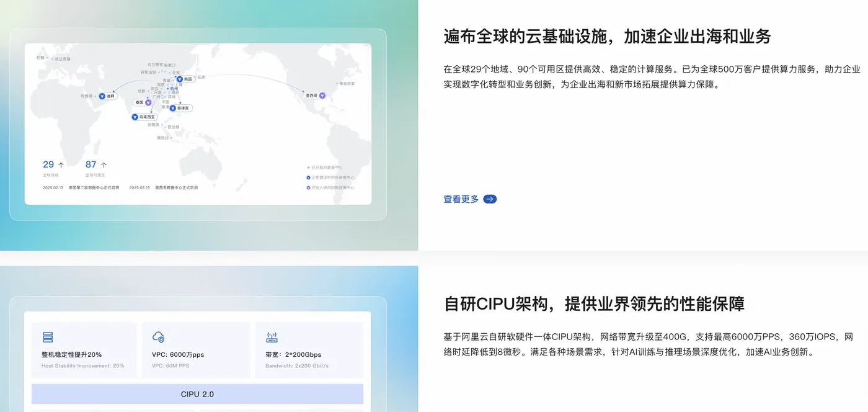Click the 弗吉尼亚 city label
The height and width of the screenshot is (412, 868).
[x=348, y=83]
